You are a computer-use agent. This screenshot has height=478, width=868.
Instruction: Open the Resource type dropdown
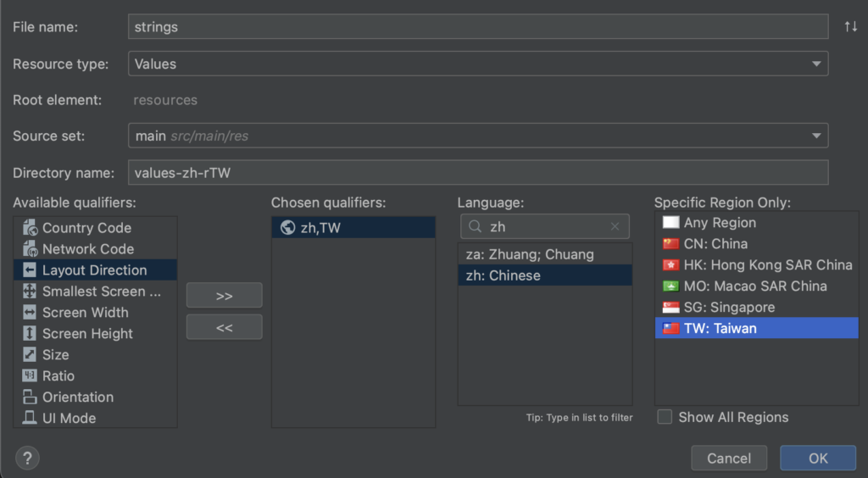tap(816, 64)
